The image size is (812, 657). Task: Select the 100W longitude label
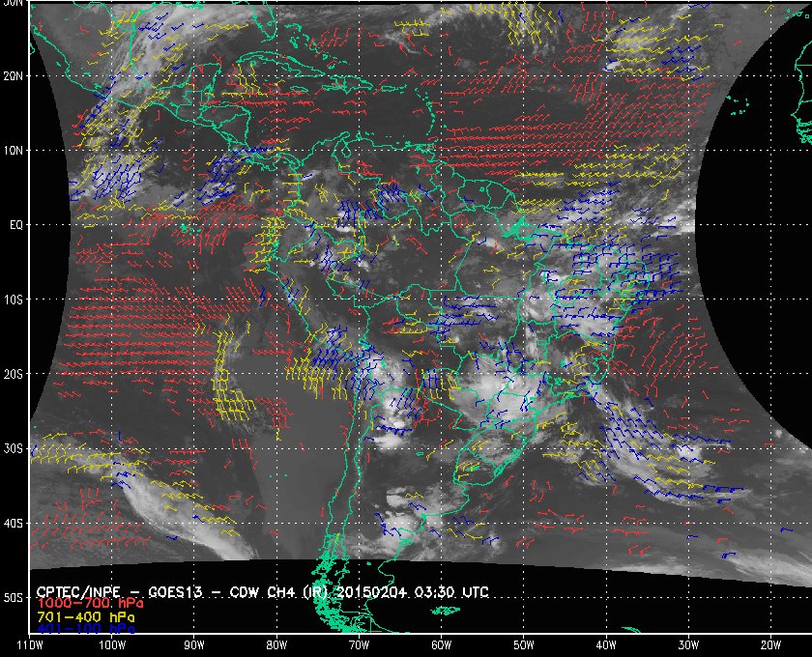(x=112, y=645)
